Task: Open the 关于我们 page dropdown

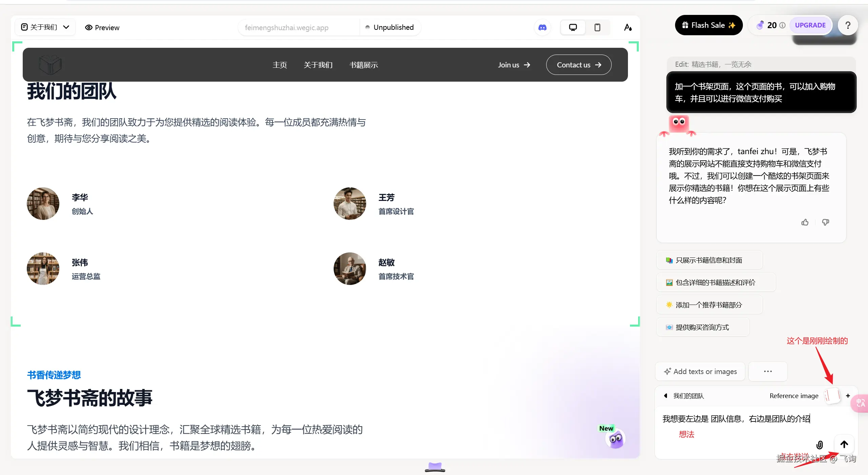Action: [45, 27]
